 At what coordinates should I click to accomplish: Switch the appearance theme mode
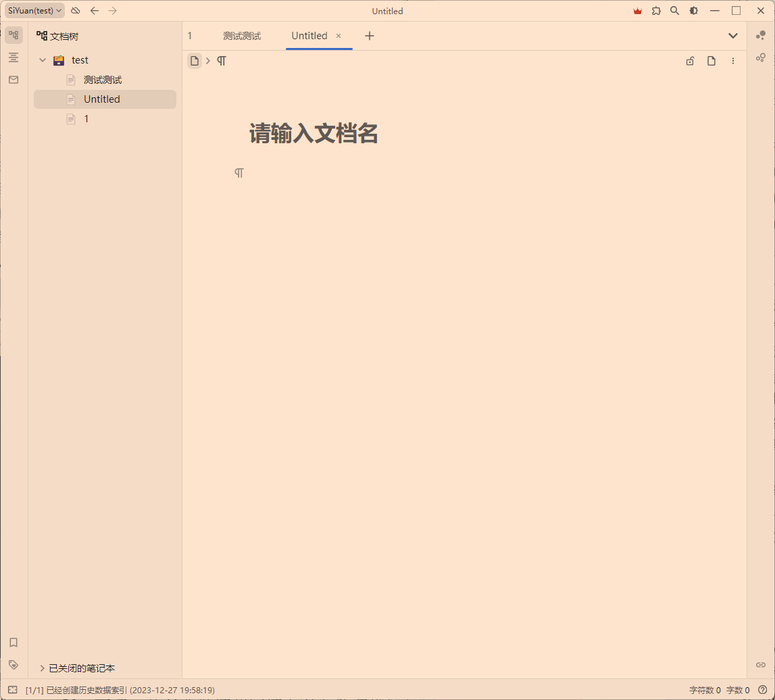coord(694,11)
